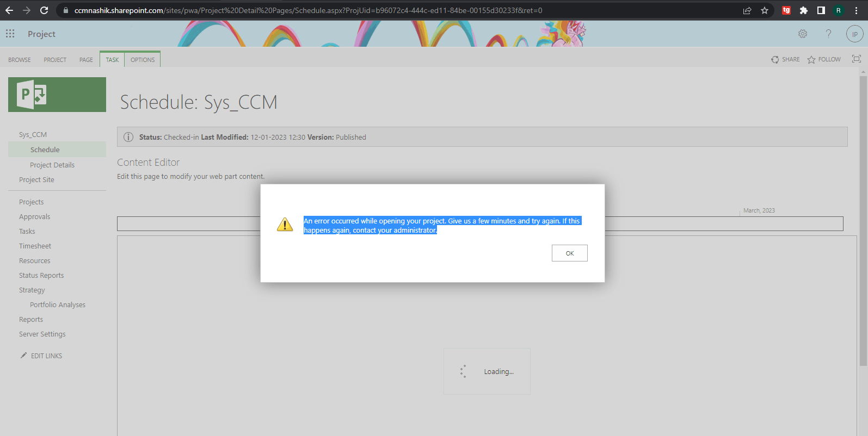Go back with the browser arrow
The image size is (868, 436).
pos(9,10)
